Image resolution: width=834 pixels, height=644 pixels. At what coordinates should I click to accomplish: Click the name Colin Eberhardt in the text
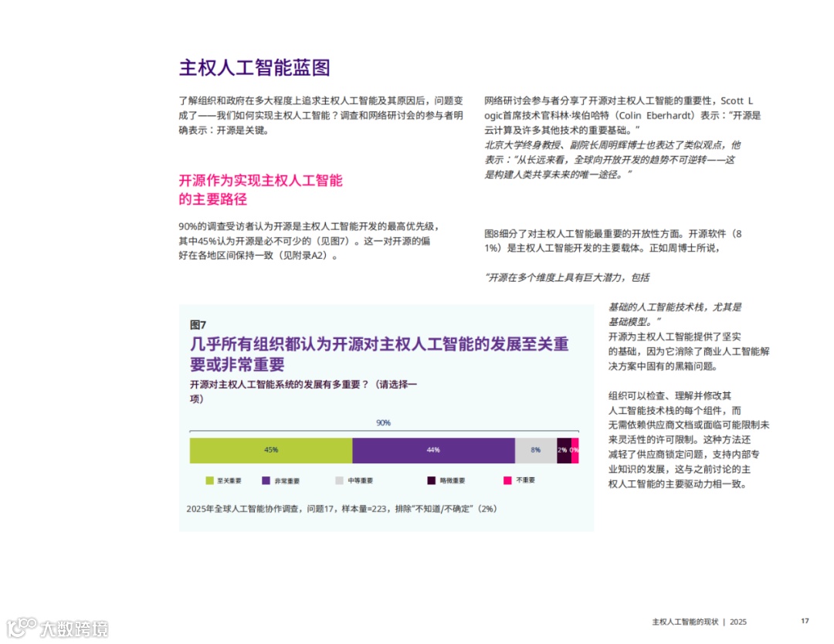point(655,115)
